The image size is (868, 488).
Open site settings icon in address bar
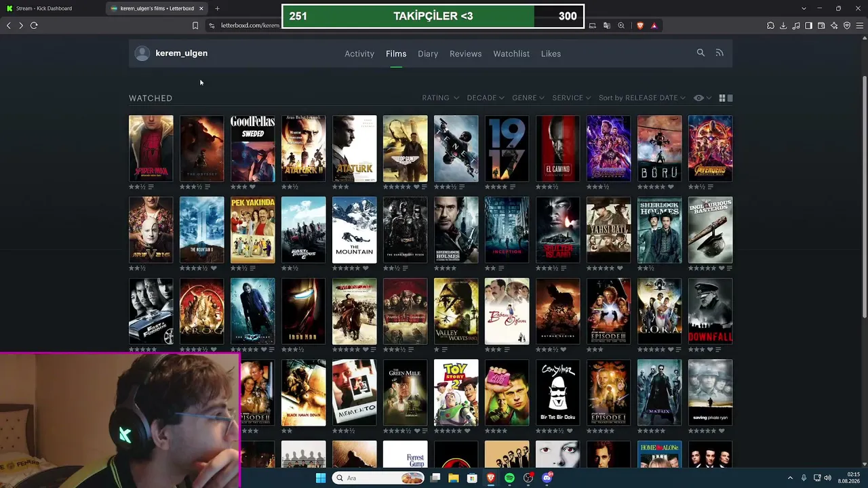212,26
